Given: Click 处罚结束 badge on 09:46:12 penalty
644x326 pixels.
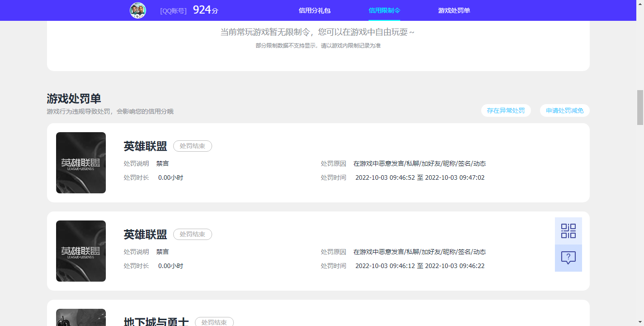Looking at the screenshot, I should (193, 235).
